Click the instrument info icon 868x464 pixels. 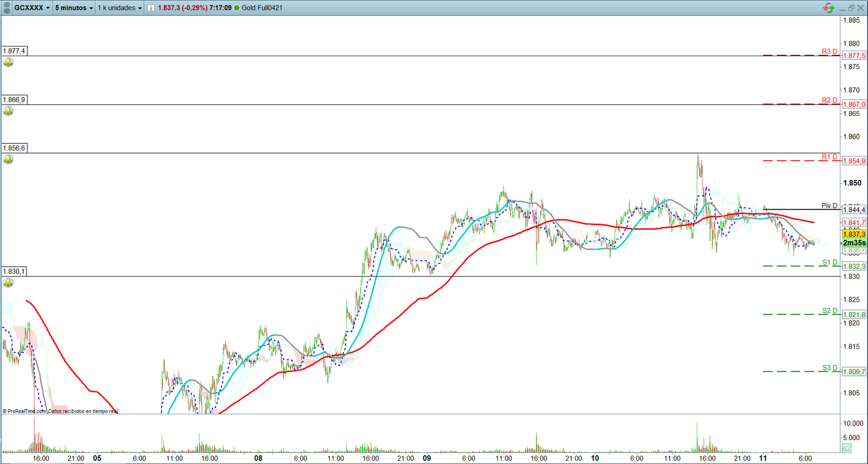point(151,8)
